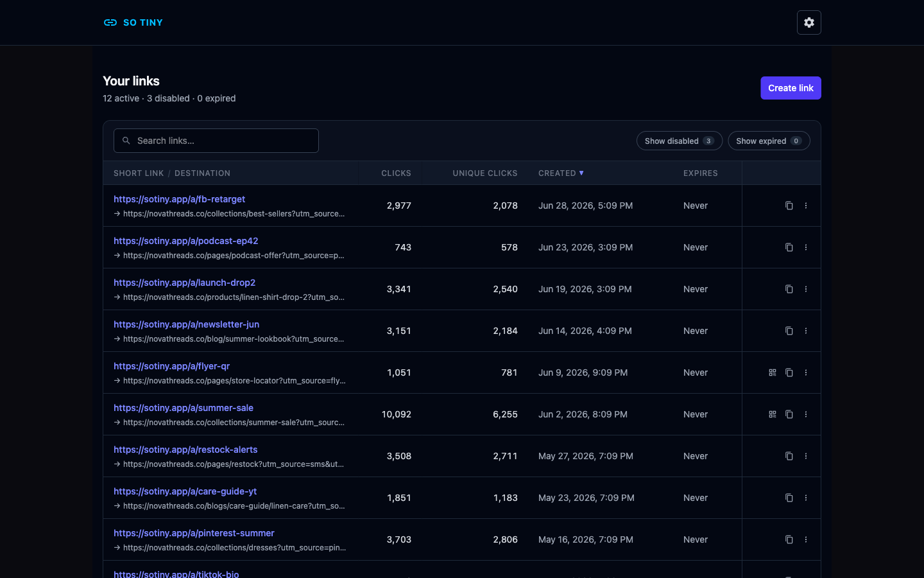Copy the newsletter-jun short link
This screenshot has width=924, height=578.
point(789,331)
